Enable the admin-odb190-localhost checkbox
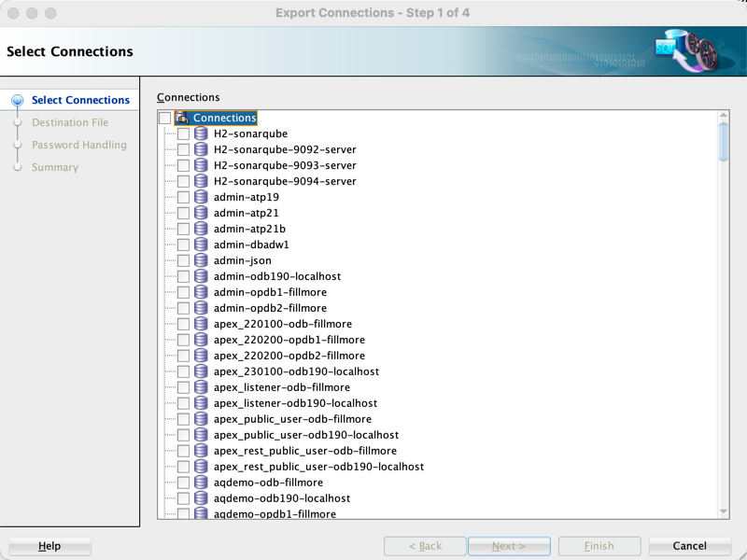The image size is (747, 560). click(183, 276)
